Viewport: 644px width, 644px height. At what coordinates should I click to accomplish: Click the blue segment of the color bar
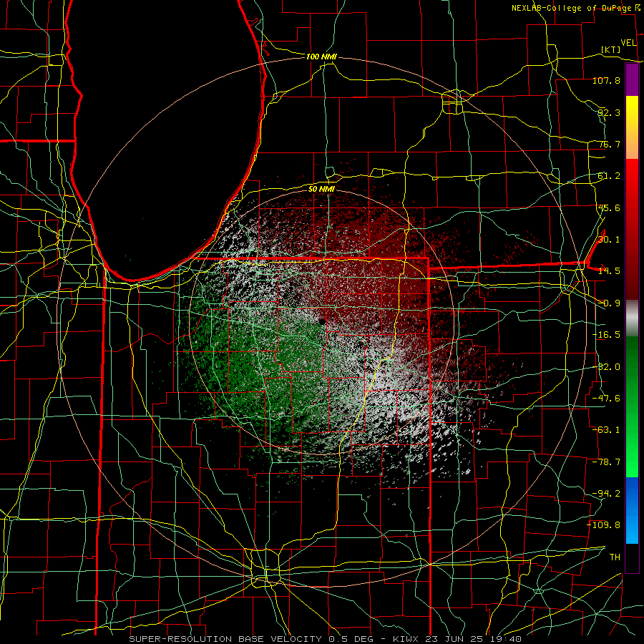(x=632, y=510)
